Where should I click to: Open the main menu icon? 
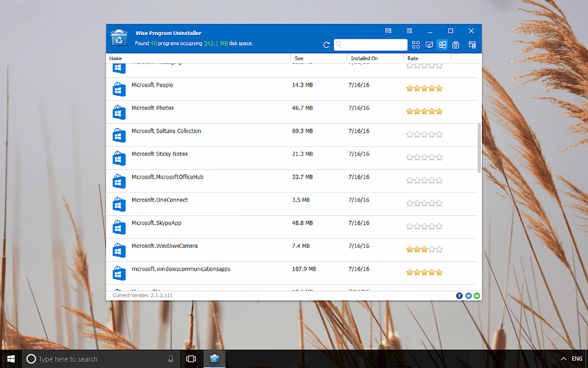pos(410,31)
